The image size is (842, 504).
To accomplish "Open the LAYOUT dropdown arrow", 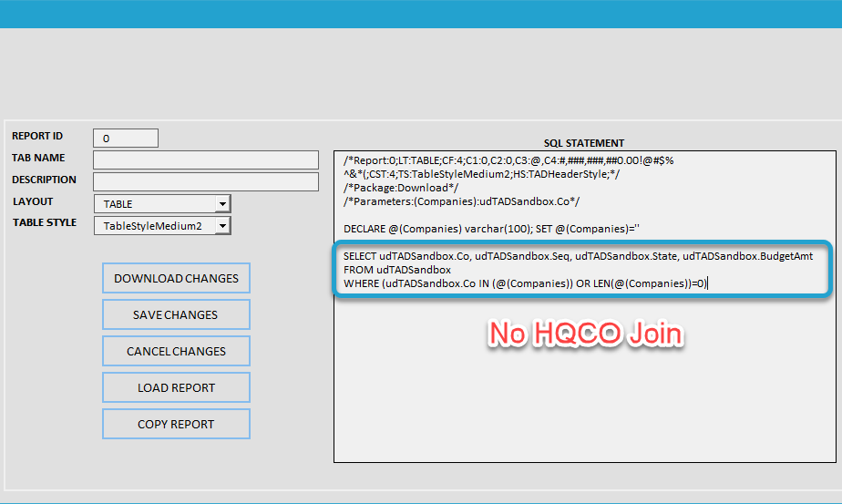I will point(222,203).
